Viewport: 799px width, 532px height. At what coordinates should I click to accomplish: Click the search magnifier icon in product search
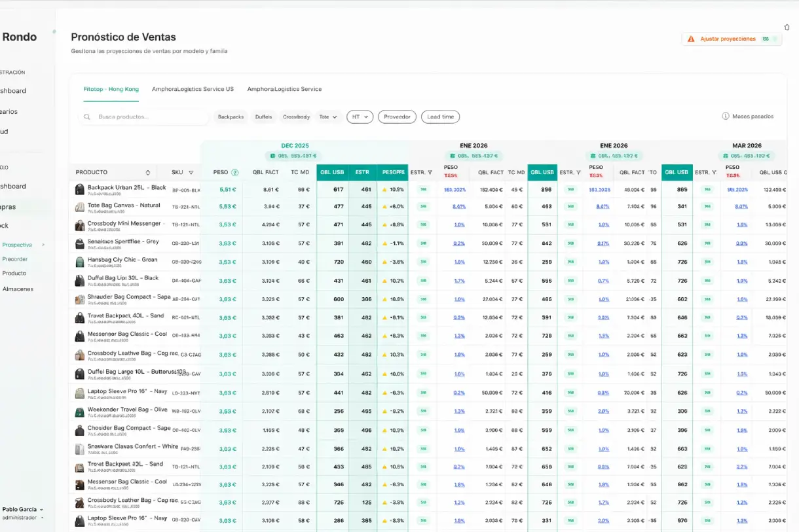pos(87,117)
